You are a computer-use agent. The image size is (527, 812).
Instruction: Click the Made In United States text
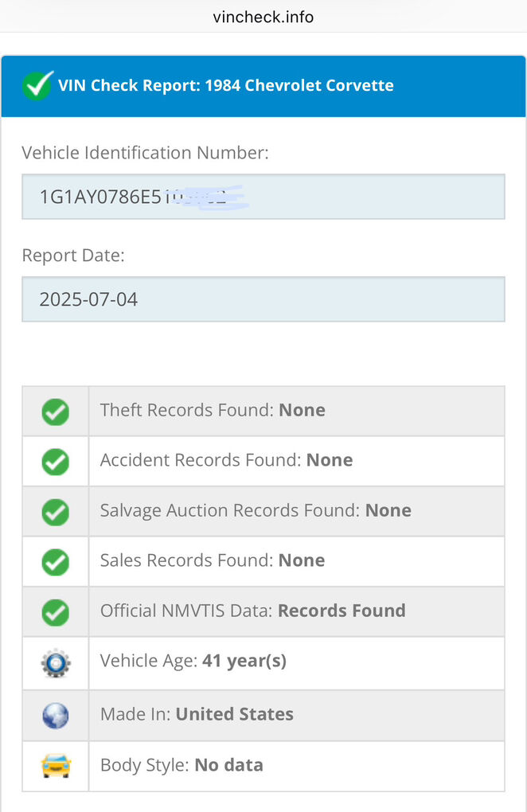point(197,714)
